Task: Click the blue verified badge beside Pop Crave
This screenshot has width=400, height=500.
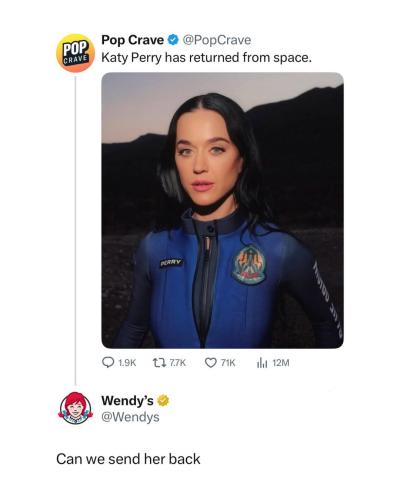Action: pyautogui.click(x=172, y=40)
